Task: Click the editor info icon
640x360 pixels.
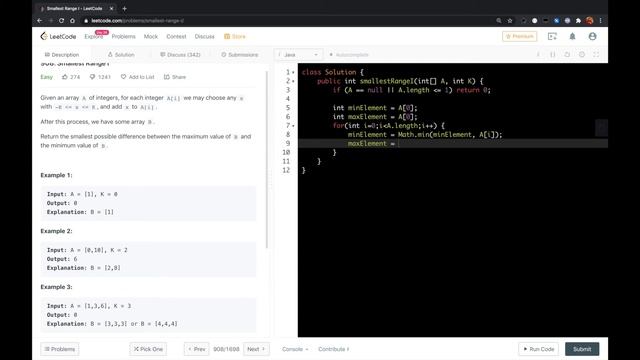Action: [538, 54]
